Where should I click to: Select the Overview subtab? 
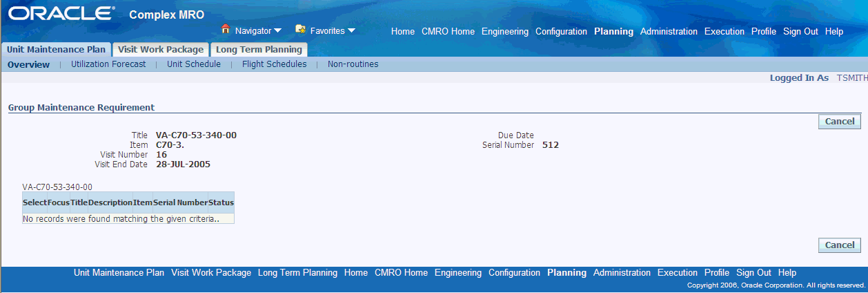click(x=28, y=64)
